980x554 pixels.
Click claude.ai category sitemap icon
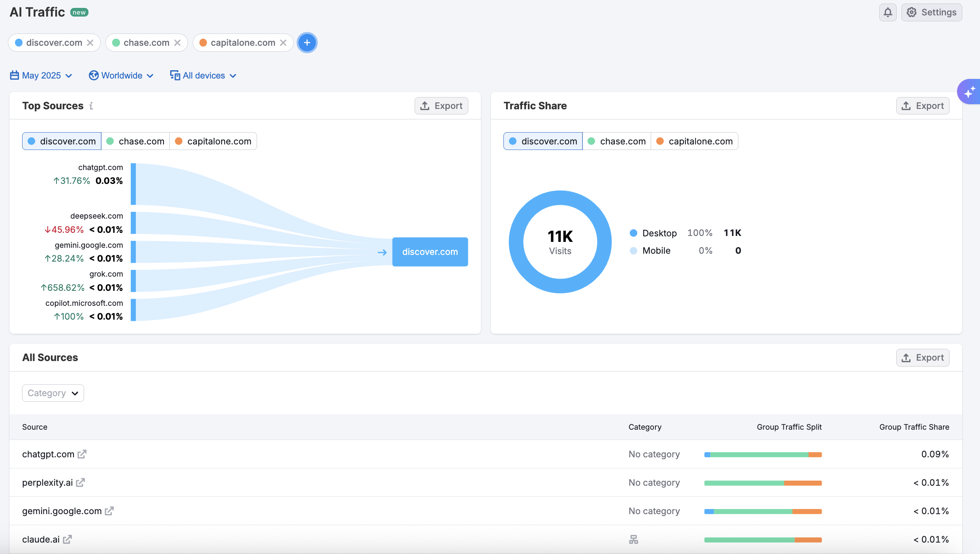coord(633,539)
